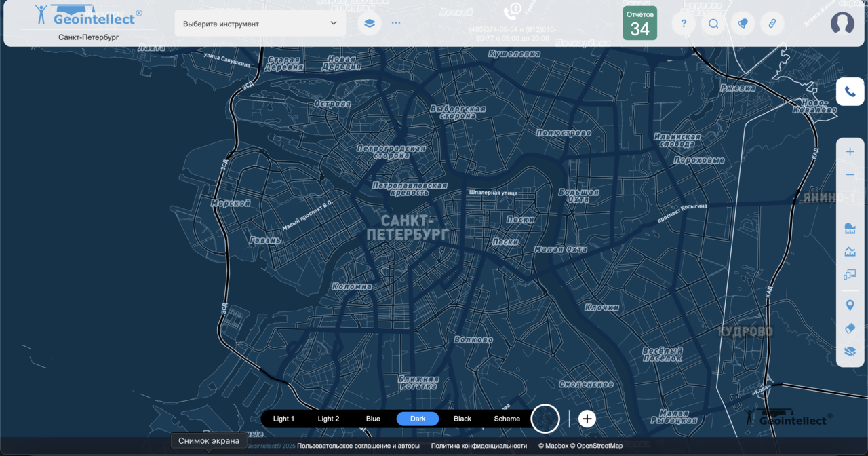Click the phone call button on right
Image resolution: width=868 pixels, height=456 pixels.
pyautogui.click(x=850, y=92)
